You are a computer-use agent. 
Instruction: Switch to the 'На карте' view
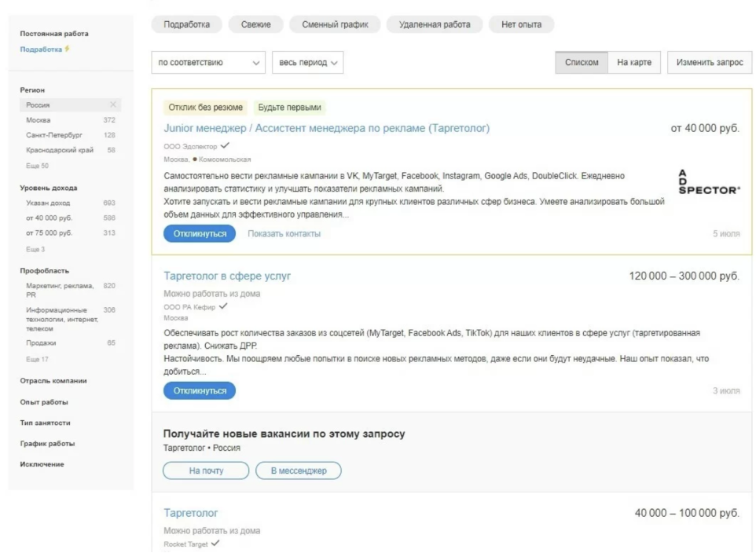(x=633, y=63)
